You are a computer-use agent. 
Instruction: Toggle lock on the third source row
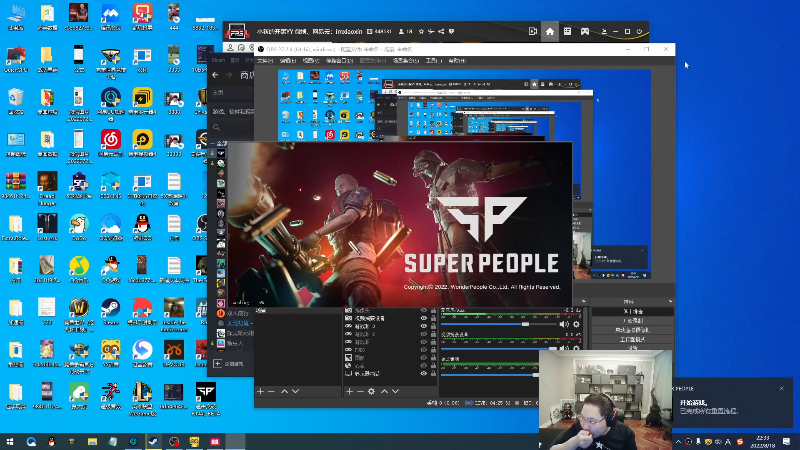[434, 326]
